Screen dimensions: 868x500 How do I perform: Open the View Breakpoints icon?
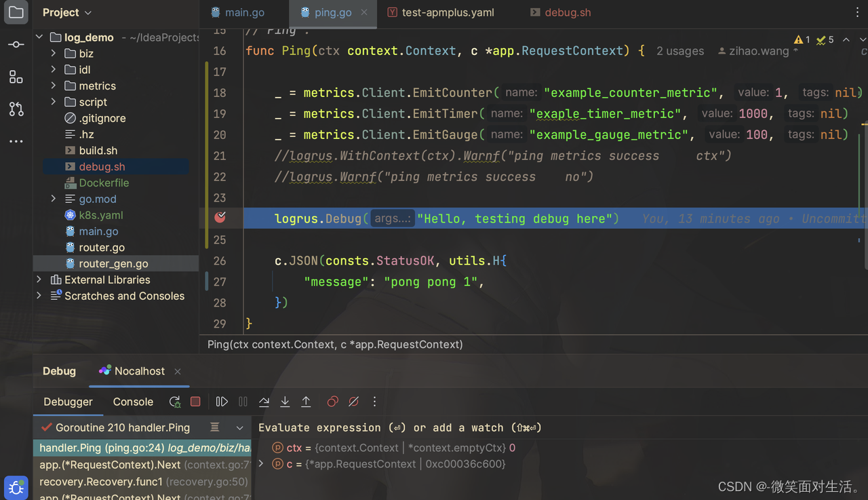pyautogui.click(x=332, y=402)
